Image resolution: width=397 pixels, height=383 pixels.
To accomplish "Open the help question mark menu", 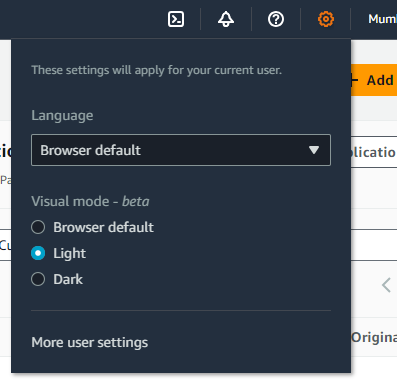I will pos(276,19).
